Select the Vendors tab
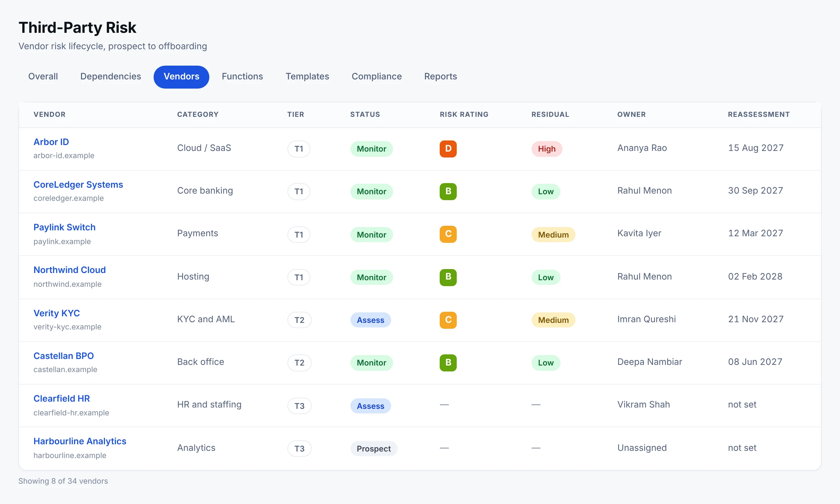Screen dimensions: 840x504 tap(181, 76)
